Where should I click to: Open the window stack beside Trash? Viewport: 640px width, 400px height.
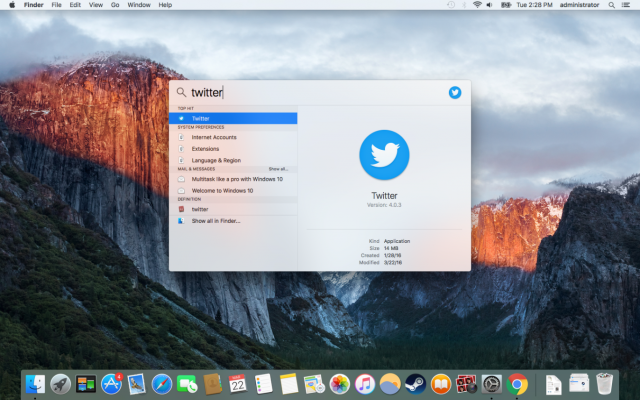pyautogui.click(x=579, y=383)
